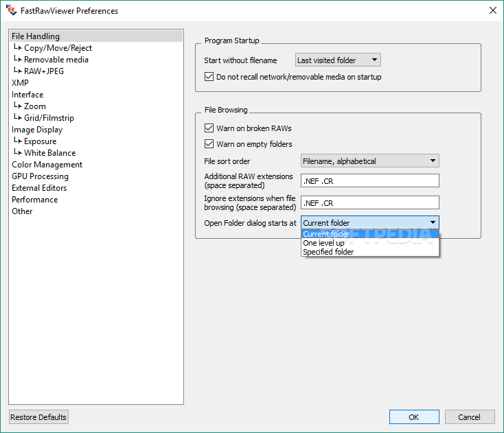Confirm settings with the OK button

tap(414, 417)
